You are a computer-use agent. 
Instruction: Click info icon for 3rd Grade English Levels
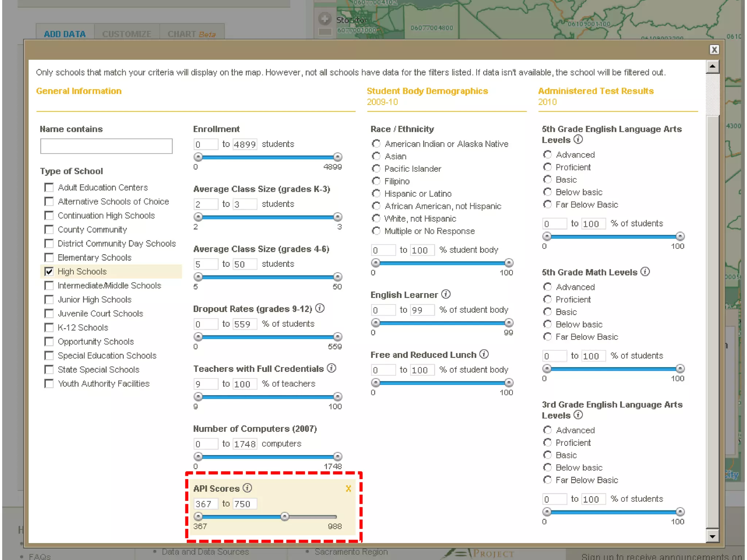[578, 415]
